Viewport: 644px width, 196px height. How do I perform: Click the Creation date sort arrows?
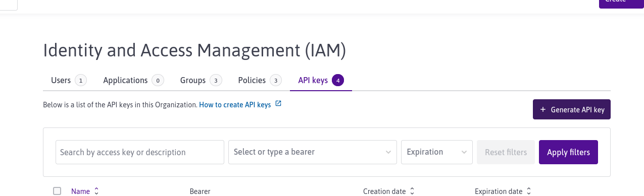point(412,191)
